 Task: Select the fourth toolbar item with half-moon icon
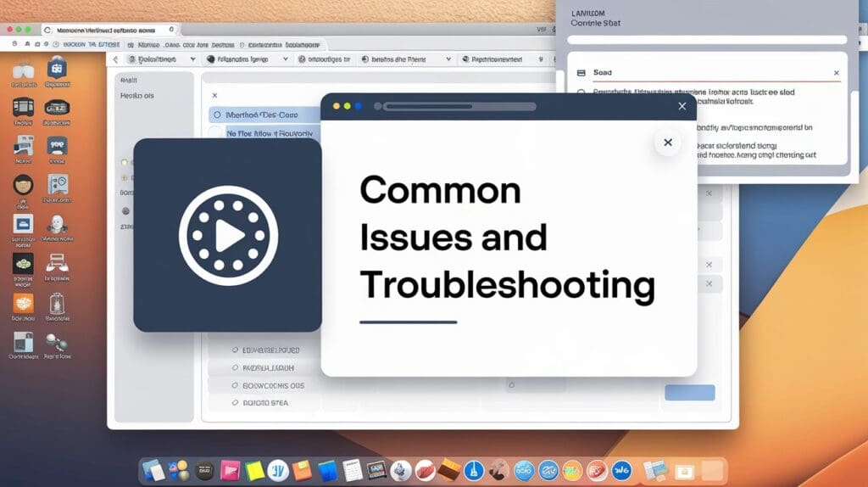tap(394, 59)
